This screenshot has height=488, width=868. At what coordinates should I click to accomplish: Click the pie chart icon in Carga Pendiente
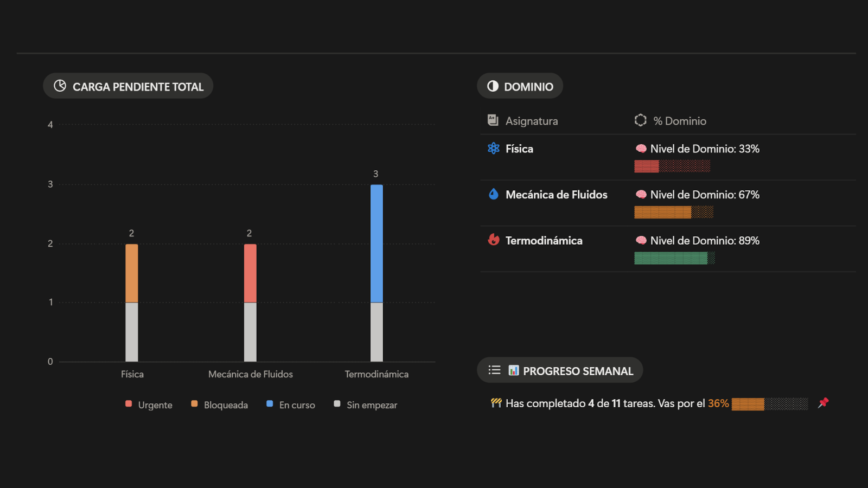coord(60,86)
